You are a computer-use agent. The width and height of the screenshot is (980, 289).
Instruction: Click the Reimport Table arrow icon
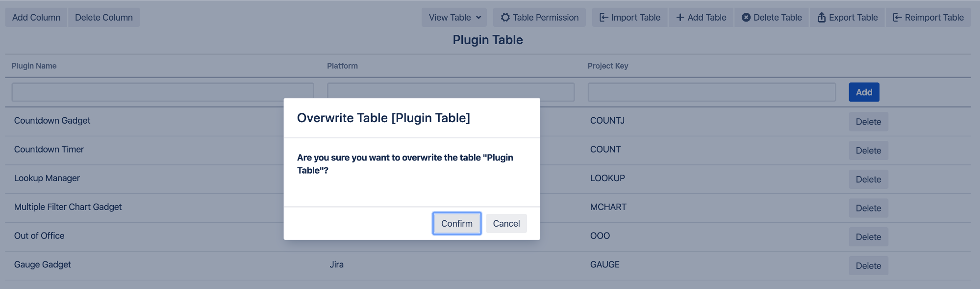[897, 18]
